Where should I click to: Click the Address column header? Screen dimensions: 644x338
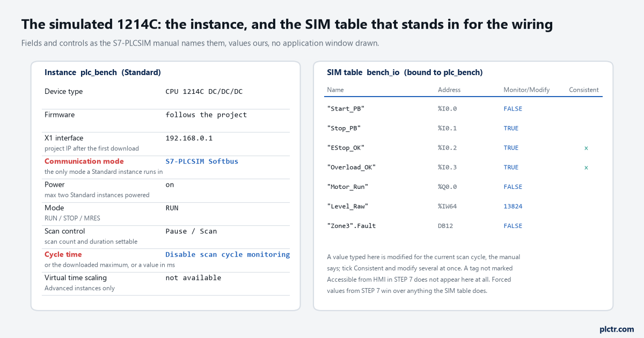point(449,90)
